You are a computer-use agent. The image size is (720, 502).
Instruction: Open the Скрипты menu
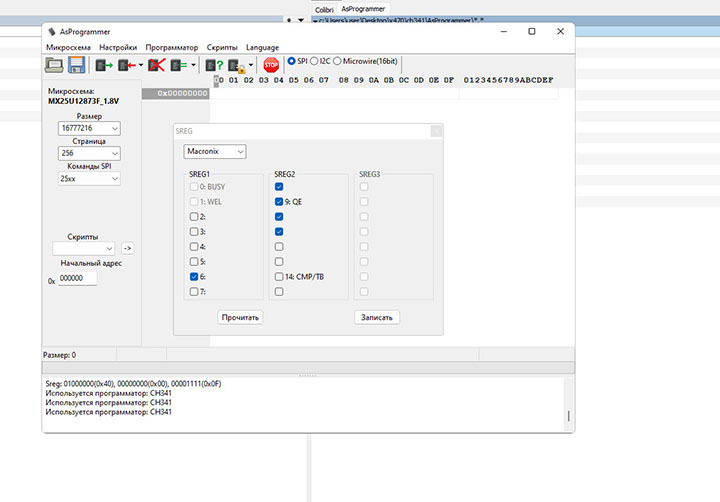click(x=222, y=47)
